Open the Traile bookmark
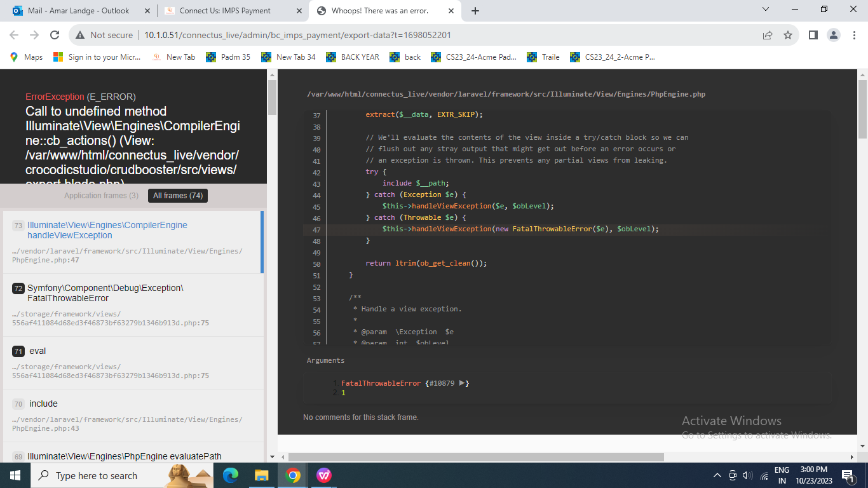The image size is (868, 488). click(x=543, y=57)
